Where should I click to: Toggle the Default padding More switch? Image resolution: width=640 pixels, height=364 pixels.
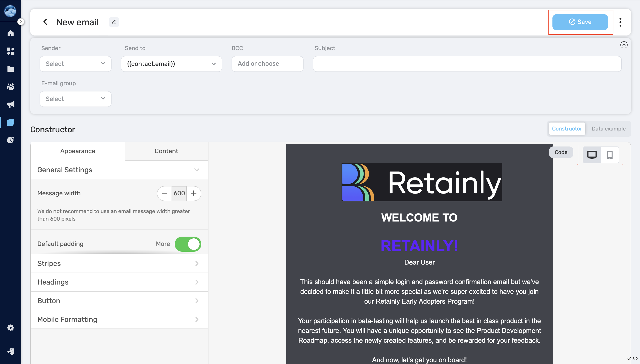(x=188, y=244)
